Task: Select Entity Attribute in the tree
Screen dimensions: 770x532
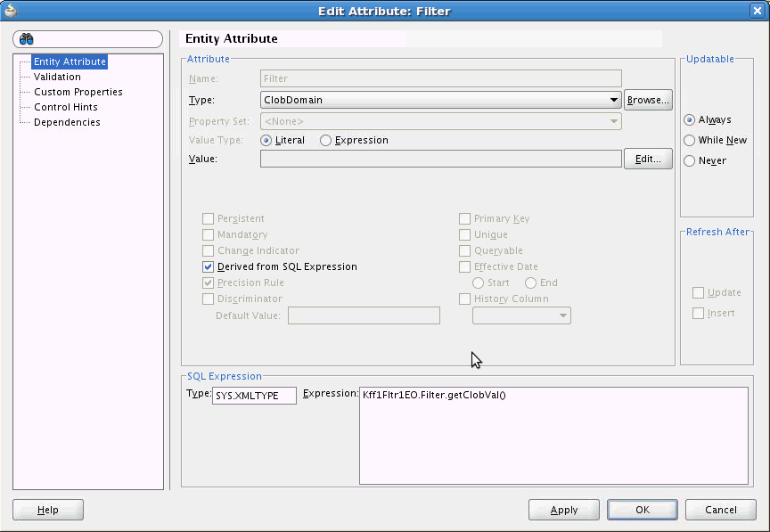Action: (70, 61)
